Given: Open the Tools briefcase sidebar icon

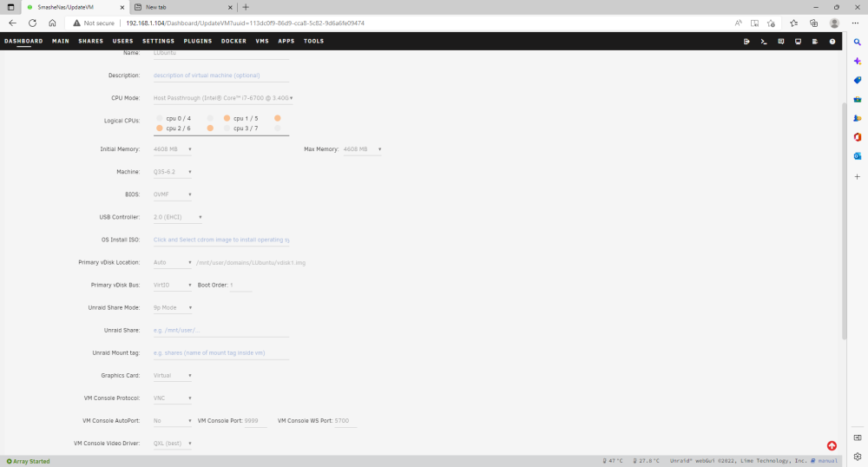Looking at the screenshot, I should click(x=858, y=100).
